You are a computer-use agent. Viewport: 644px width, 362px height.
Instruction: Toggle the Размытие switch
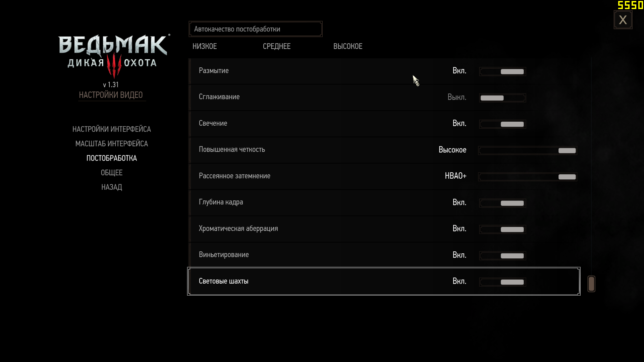502,71
